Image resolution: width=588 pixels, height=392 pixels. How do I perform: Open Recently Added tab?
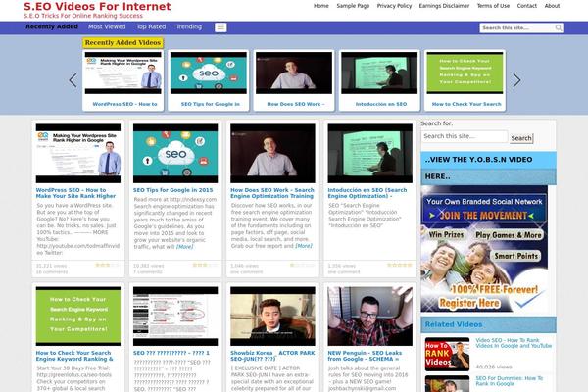coord(52,27)
